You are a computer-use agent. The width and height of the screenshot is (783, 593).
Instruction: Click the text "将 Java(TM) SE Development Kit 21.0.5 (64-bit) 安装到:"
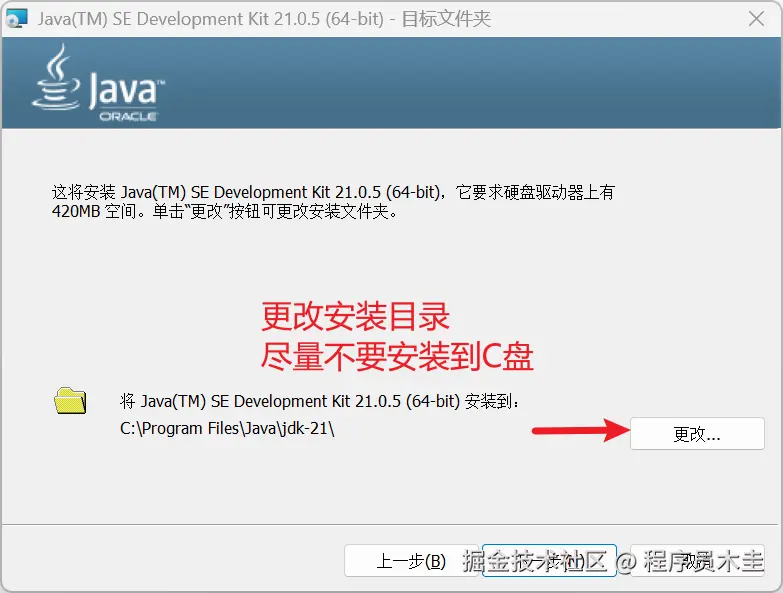pos(320,401)
